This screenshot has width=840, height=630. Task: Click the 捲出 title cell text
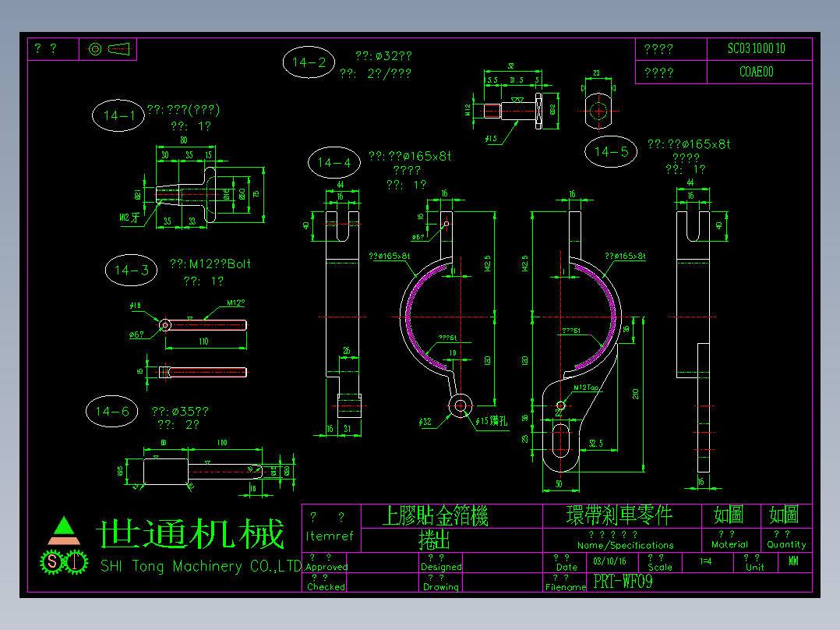click(x=435, y=540)
